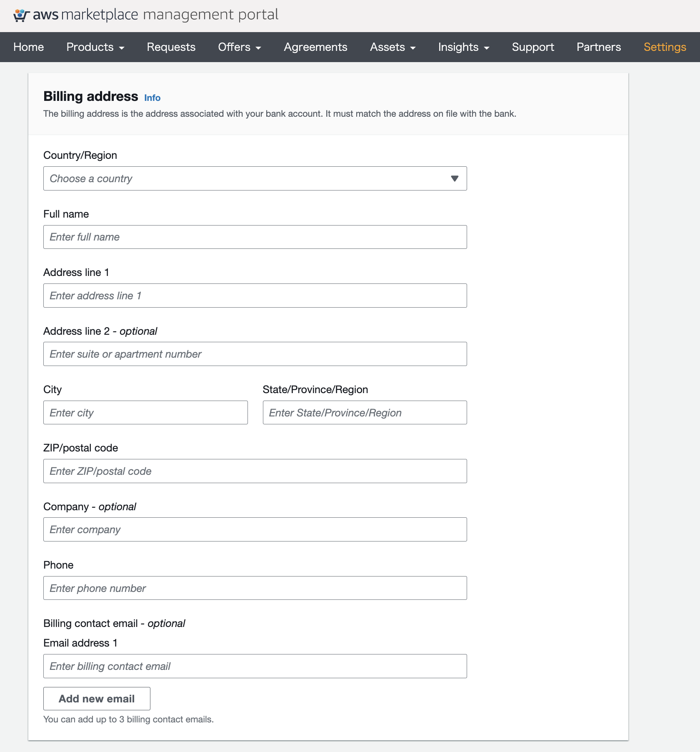Click the Address line 2 optional field

[255, 354]
